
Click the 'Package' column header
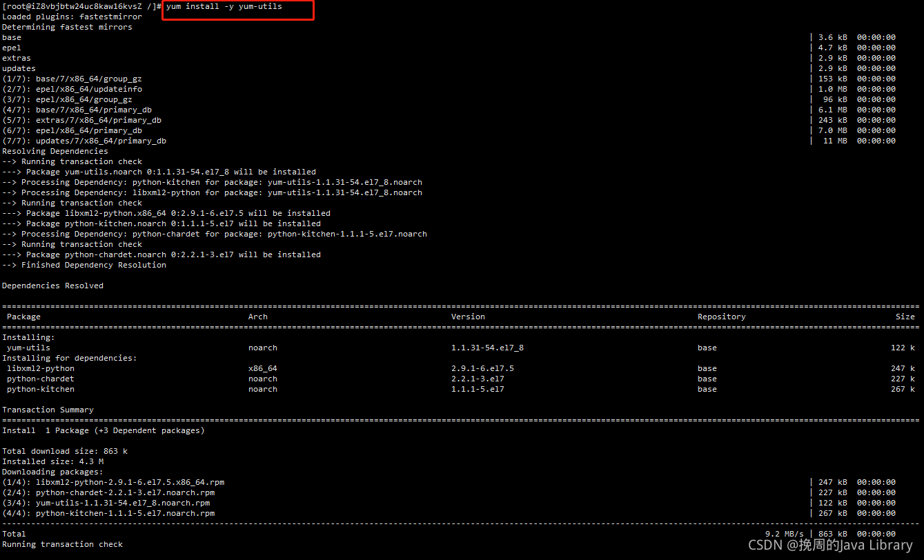(x=23, y=317)
